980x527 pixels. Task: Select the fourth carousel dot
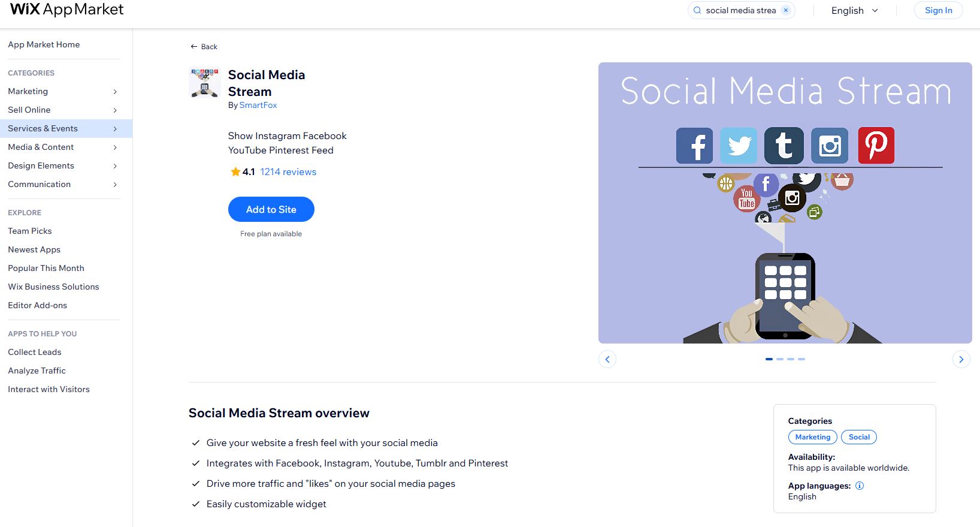[x=801, y=359]
